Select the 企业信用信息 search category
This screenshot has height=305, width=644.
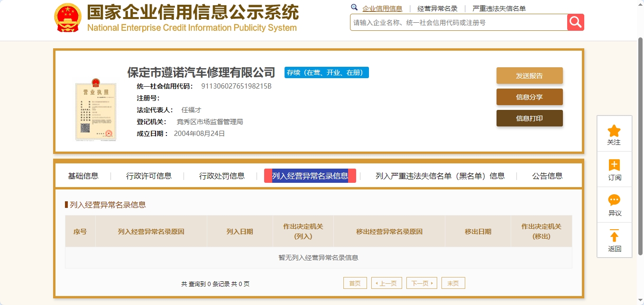click(382, 9)
